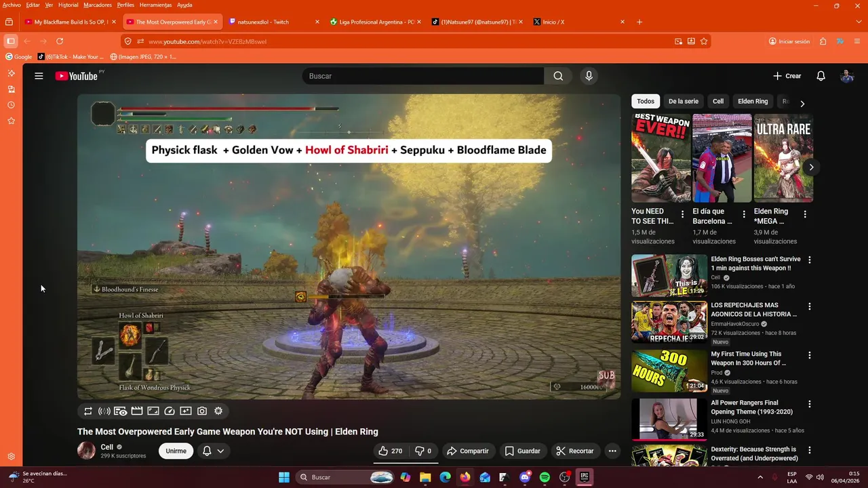Open the playback speed gauge icon
Viewport: 868px width, 488px height.
tap(170, 411)
